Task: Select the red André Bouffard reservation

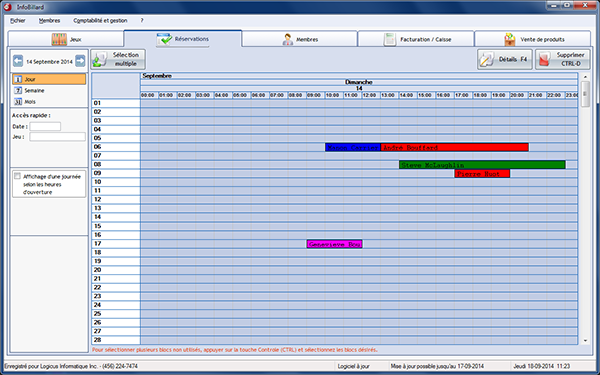Action: 455,147
